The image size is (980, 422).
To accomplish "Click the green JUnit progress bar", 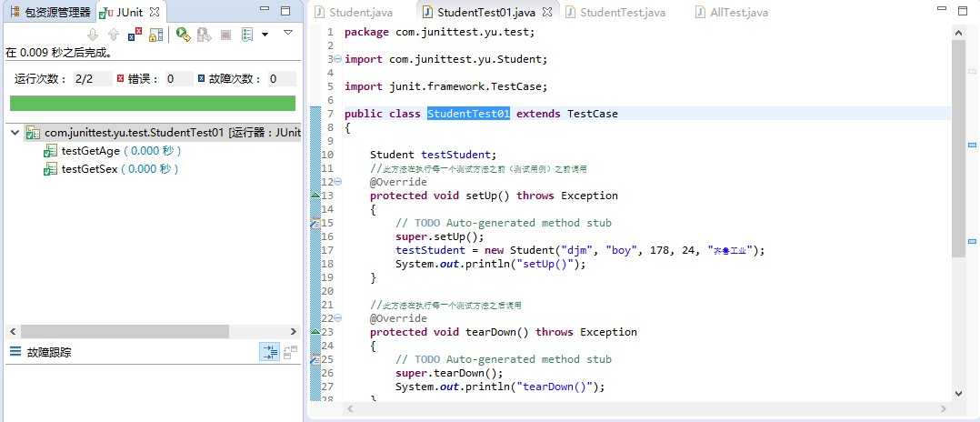I will coord(153,103).
